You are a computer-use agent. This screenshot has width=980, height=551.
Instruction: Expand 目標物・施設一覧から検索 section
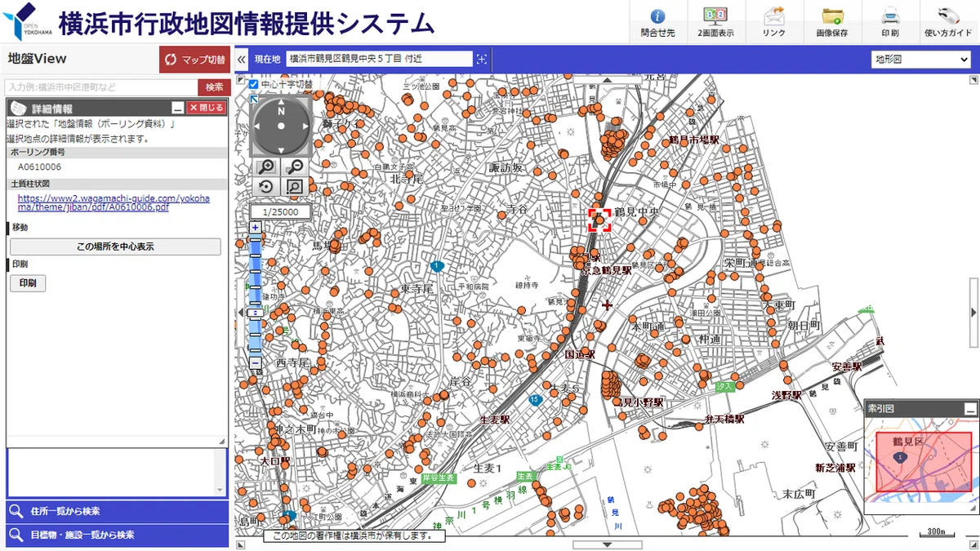tap(117, 535)
